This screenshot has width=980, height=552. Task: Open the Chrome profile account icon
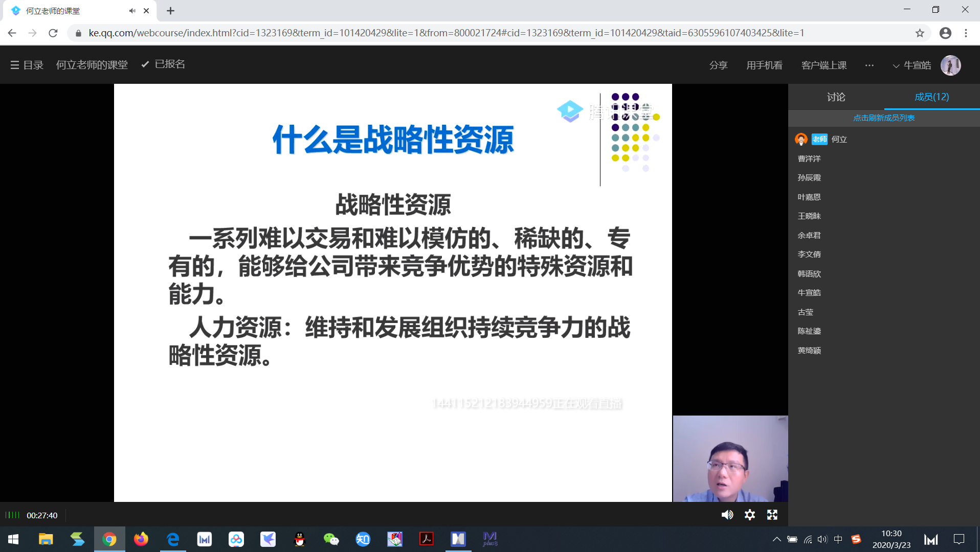(x=945, y=33)
